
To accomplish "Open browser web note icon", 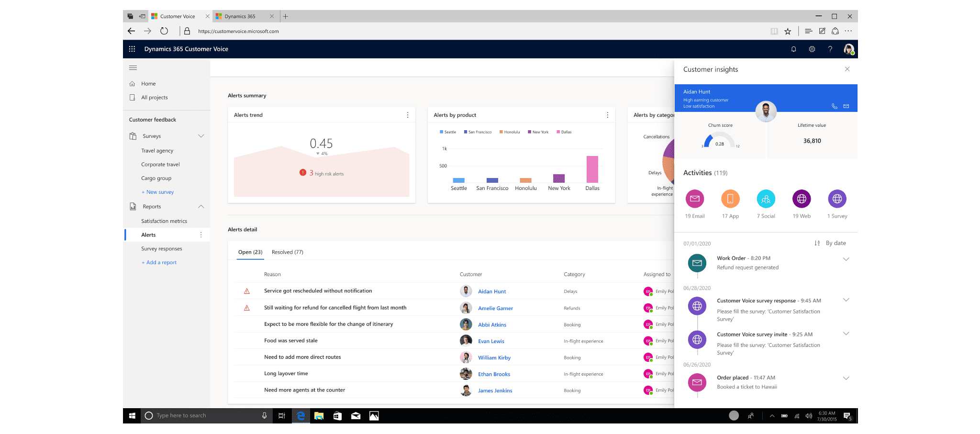I will (822, 31).
